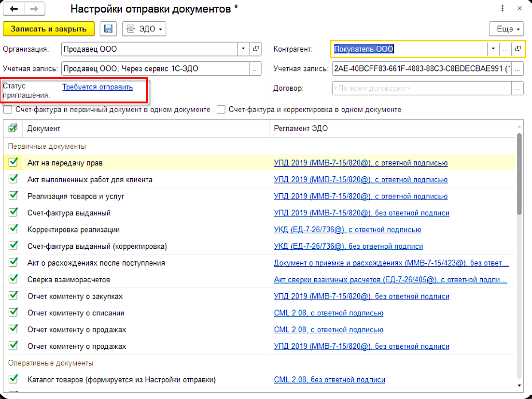Click into the Договор input field
The width and height of the screenshot is (532, 399).
pyautogui.click(x=420, y=88)
